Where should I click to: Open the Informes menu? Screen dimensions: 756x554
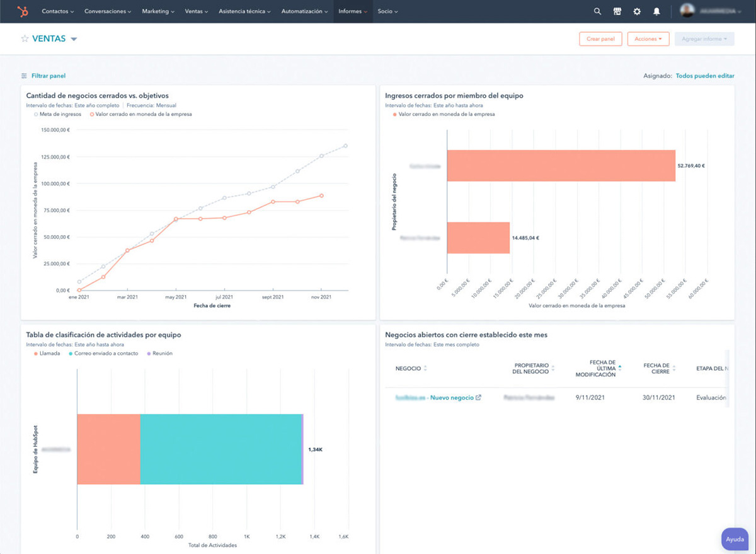pos(352,11)
